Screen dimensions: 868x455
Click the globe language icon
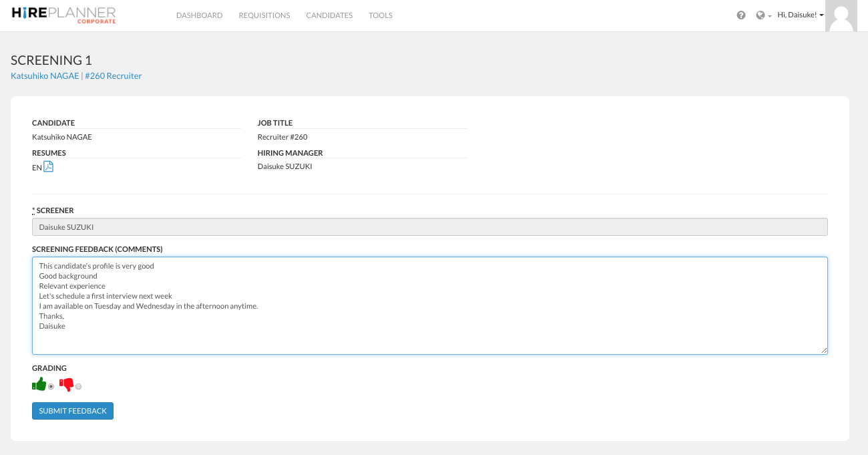pyautogui.click(x=760, y=15)
